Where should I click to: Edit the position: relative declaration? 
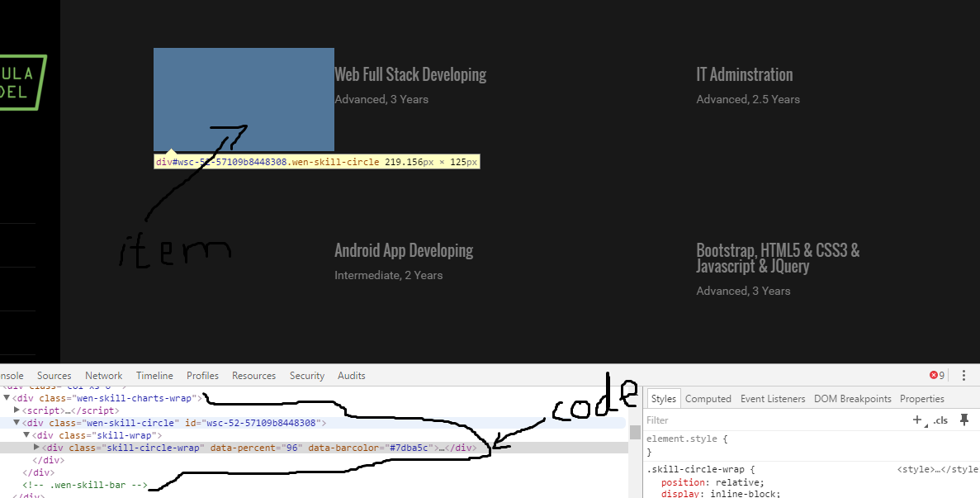[x=713, y=482]
